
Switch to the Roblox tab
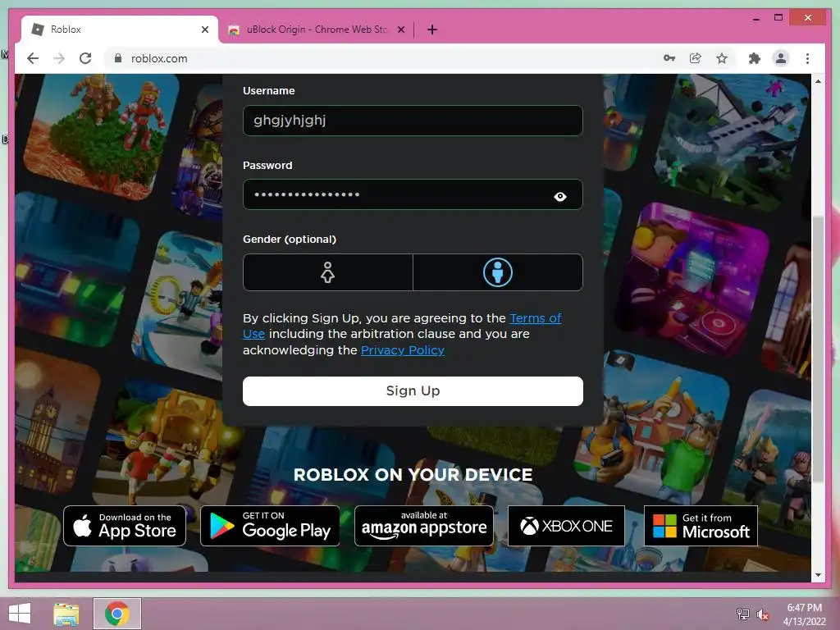(x=120, y=30)
